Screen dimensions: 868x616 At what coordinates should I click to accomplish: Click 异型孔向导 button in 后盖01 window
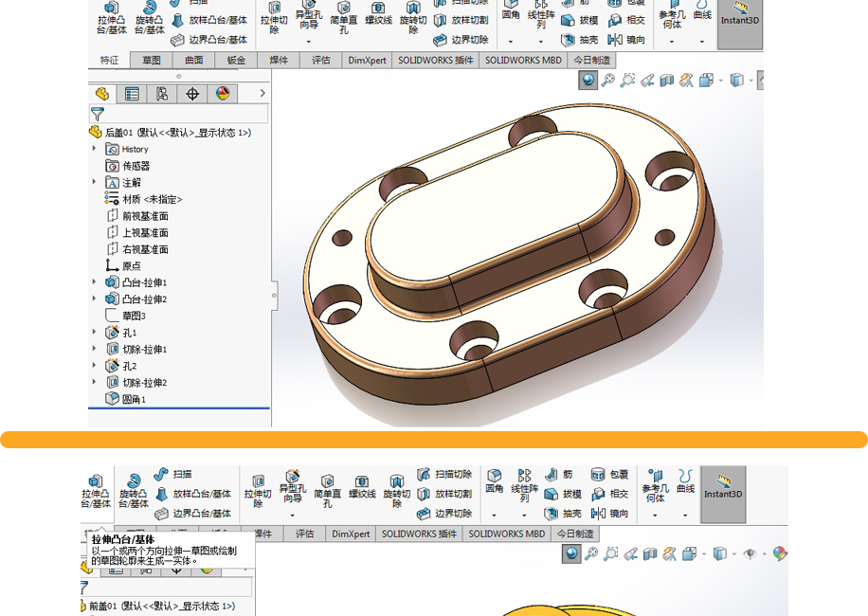pos(309,14)
